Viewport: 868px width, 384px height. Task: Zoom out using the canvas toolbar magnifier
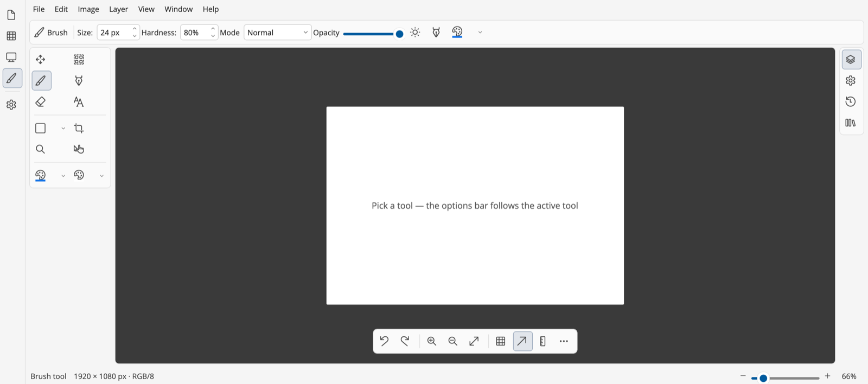453,341
